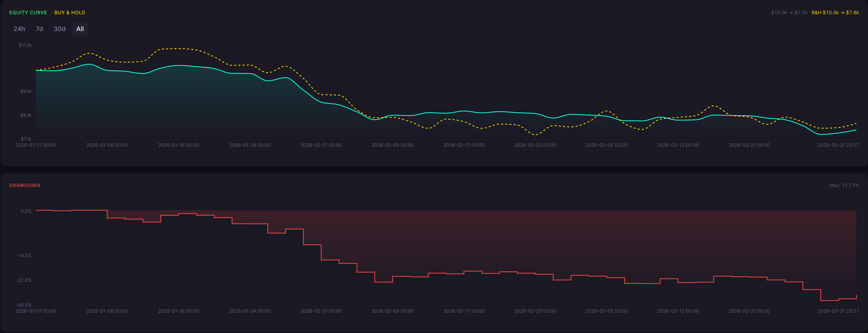The width and height of the screenshot is (868, 333).
Task: Click drawdown chart date 2026-02-09 00:00
Action: click(x=393, y=311)
